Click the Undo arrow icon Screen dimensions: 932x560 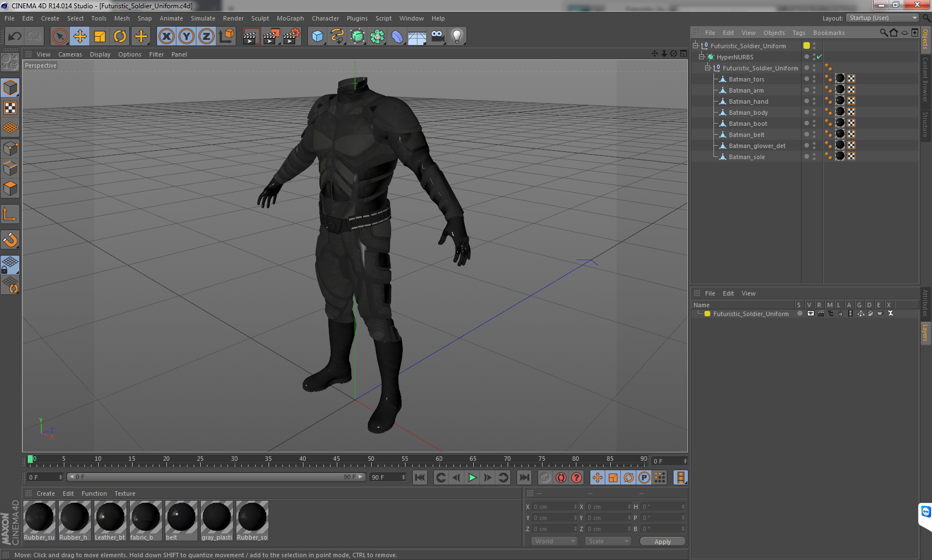[x=15, y=37]
